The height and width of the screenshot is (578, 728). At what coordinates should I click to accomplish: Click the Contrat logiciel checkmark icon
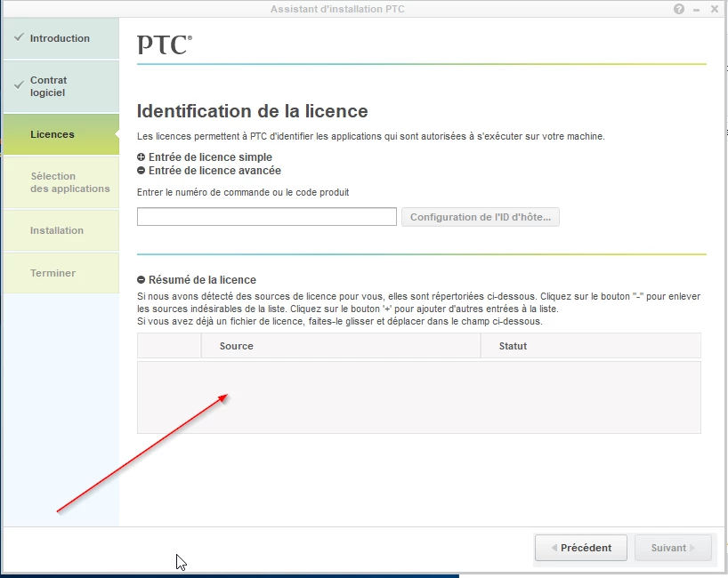coord(19,85)
